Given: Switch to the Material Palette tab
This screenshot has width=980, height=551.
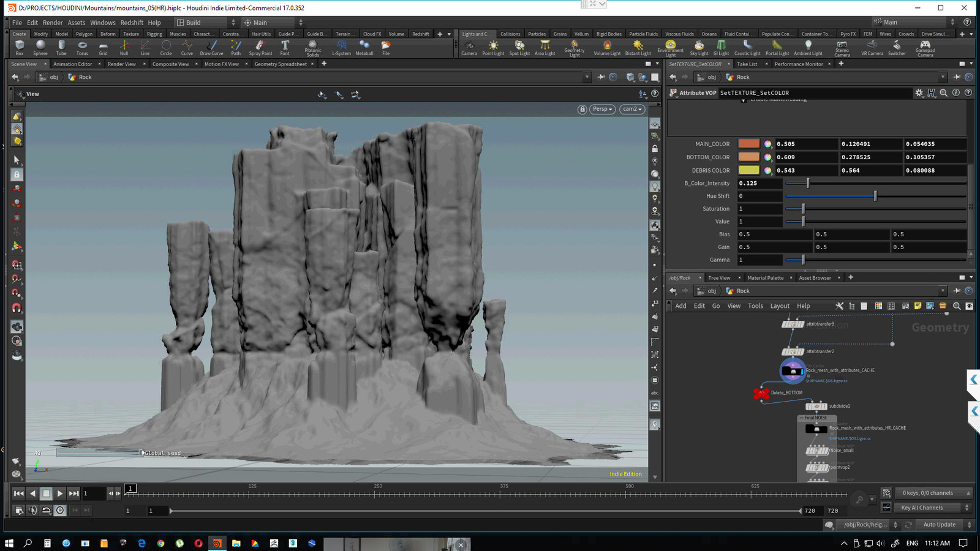Looking at the screenshot, I should [765, 277].
